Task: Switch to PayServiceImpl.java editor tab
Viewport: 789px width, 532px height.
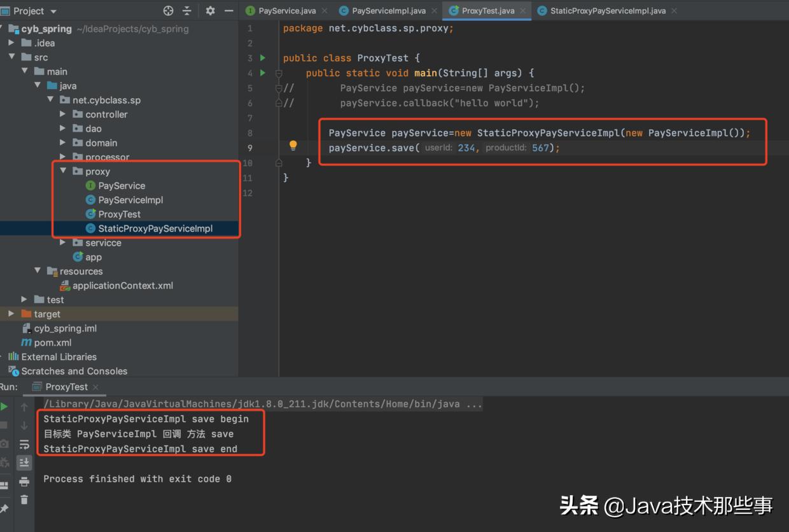Action: [388, 11]
